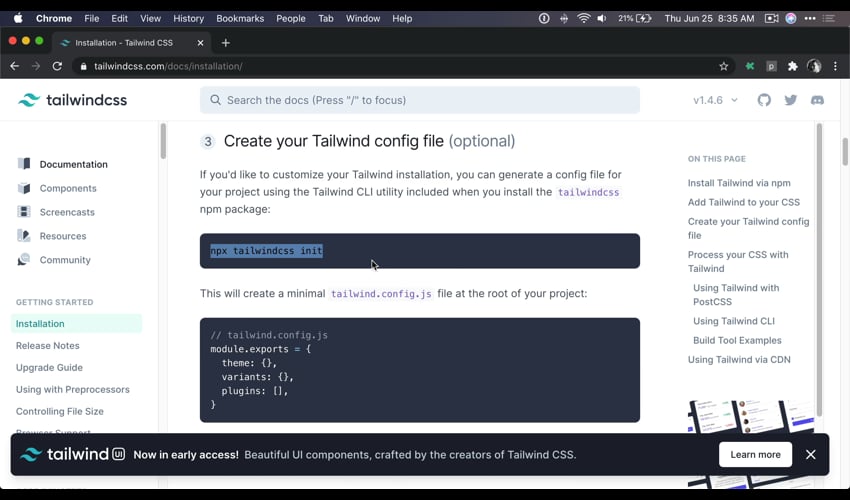Open a new browser tab
The image size is (850, 500).
(226, 42)
